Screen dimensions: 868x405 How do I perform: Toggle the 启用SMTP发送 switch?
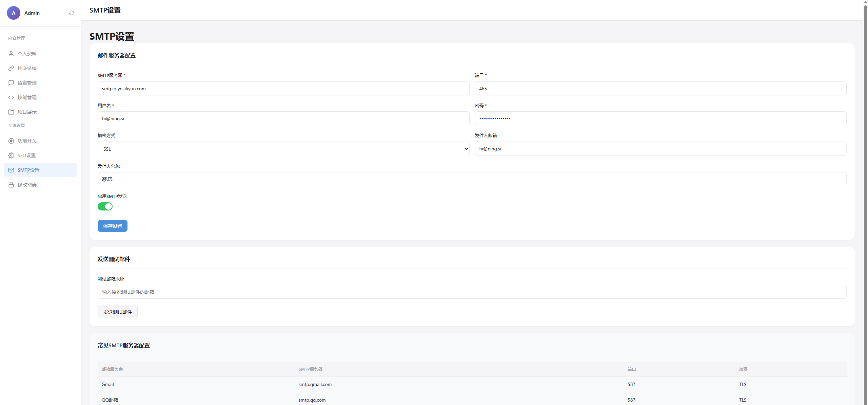(105, 206)
